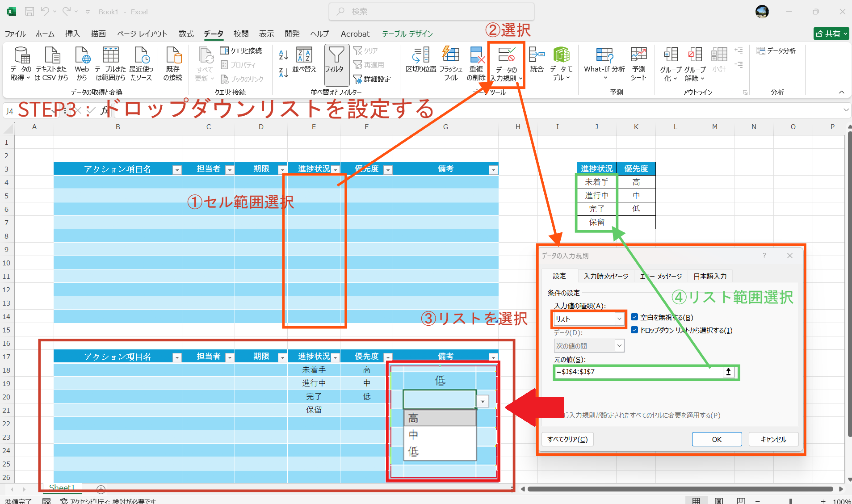Toggle the Filter (フィルター) button

point(336,65)
